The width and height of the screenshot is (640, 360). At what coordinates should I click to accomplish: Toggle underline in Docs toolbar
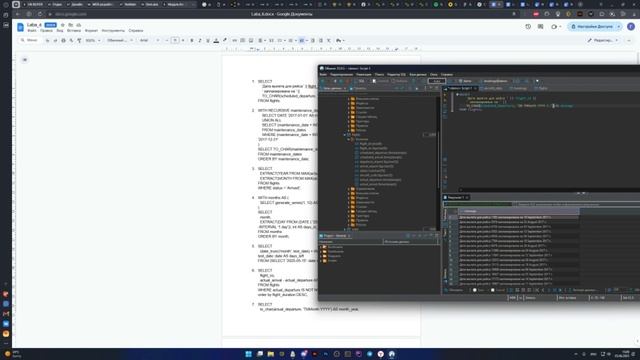[x=208, y=40]
